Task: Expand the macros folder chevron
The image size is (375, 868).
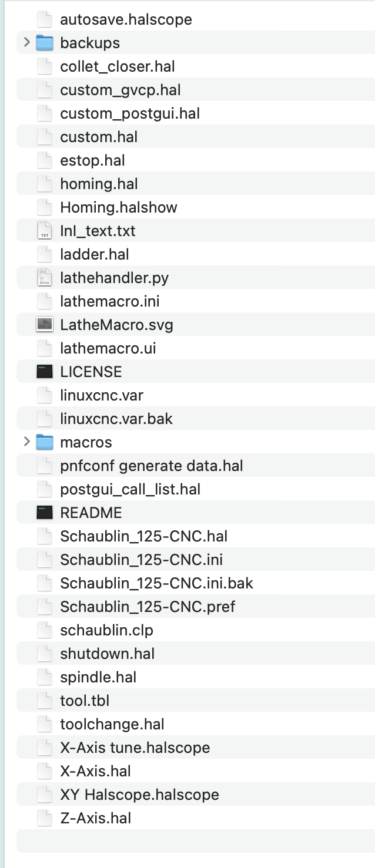Action: pos(26,442)
